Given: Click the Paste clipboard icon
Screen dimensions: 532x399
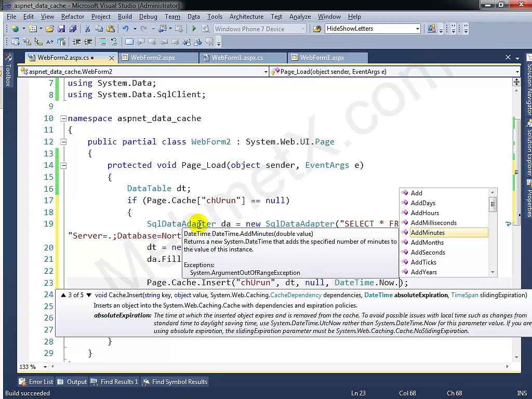Looking at the screenshot, I should pyautogui.click(x=111, y=29).
